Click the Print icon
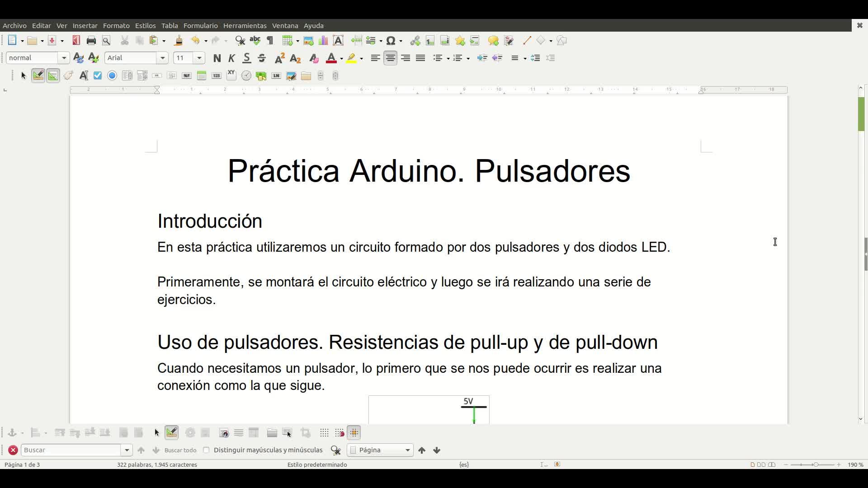The width and height of the screenshot is (868, 488). pos(91,41)
